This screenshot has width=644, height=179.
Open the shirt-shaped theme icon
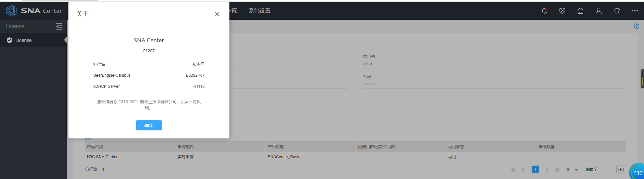coord(616,11)
